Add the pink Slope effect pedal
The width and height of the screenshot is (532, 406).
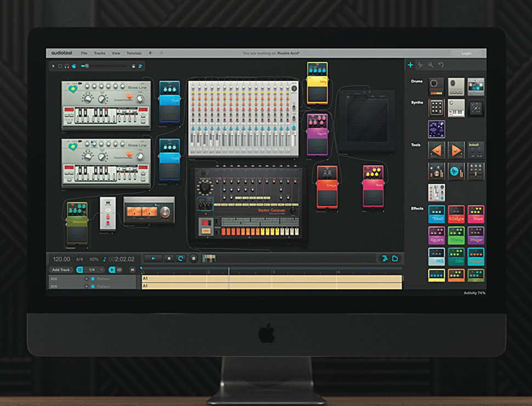coord(476,214)
